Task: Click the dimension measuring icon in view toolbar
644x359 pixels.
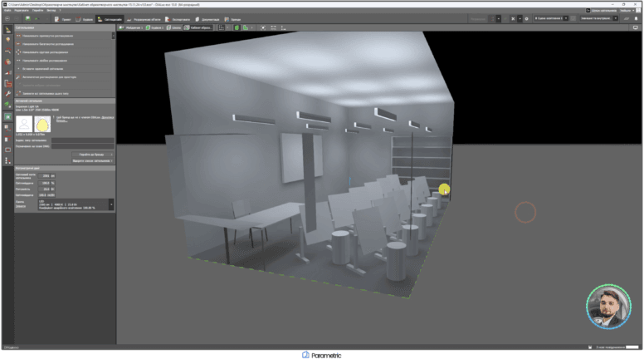Action: (x=273, y=27)
